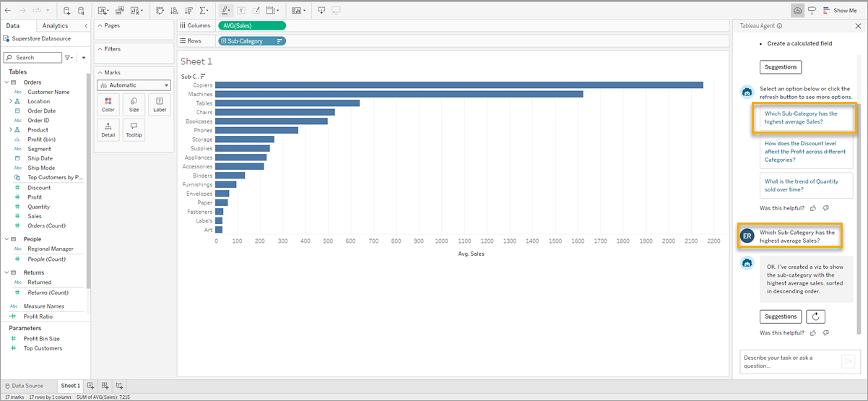Click 'How does the Discount level' suggestion
Image resolution: width=868 pixels, height=401 pixels.
tap(805, 152)
